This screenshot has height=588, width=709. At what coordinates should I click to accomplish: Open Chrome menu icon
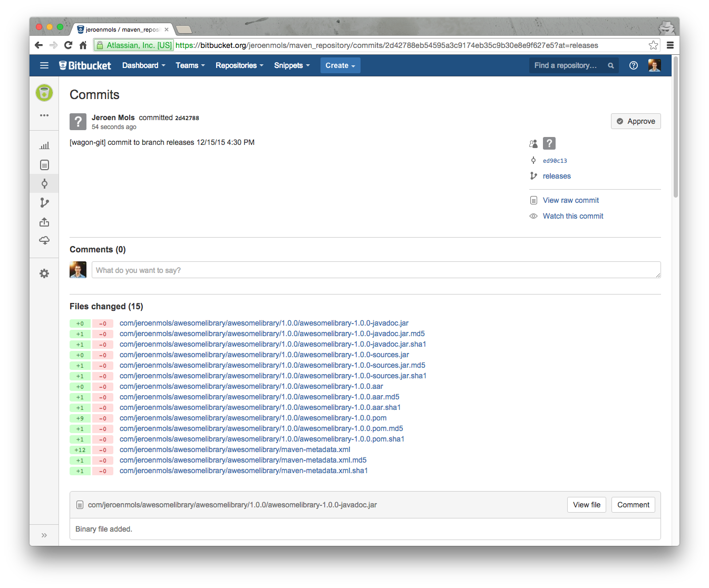[x=670, y=45]
